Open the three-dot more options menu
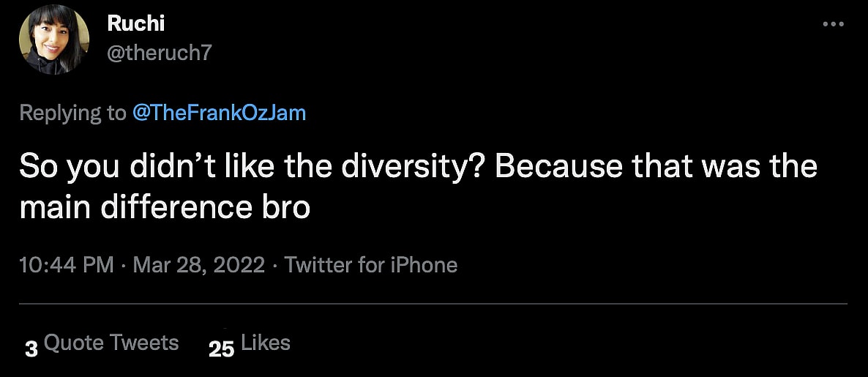868x377 pixels. click(834, 23)
